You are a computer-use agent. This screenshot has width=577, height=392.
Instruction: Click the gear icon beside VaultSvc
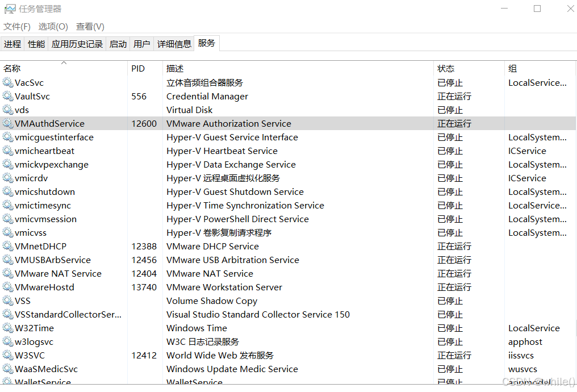pyautogui.click(x=8, y=96)
